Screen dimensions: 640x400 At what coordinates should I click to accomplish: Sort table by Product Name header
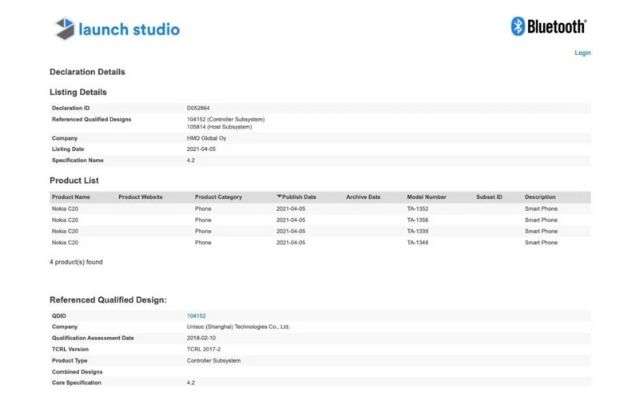pyautogui.click(x=70, y=197)
